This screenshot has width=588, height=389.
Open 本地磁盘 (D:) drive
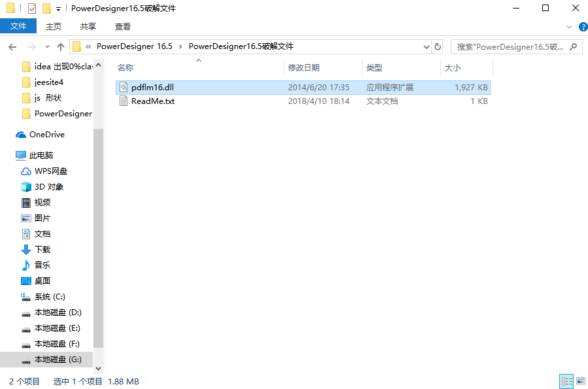(x=51, y=313)
